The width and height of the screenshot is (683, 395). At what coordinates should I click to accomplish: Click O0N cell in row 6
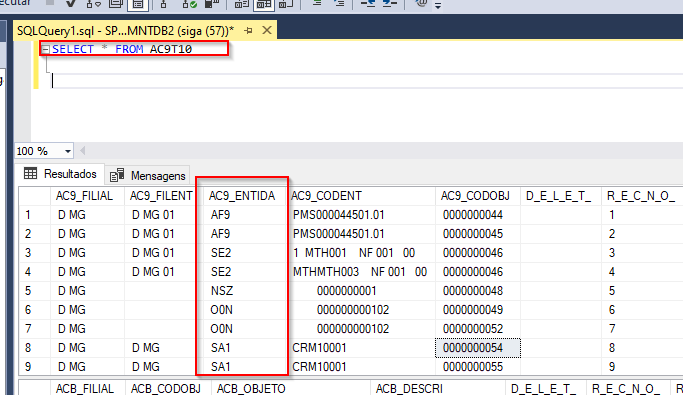tap(244, 310)
